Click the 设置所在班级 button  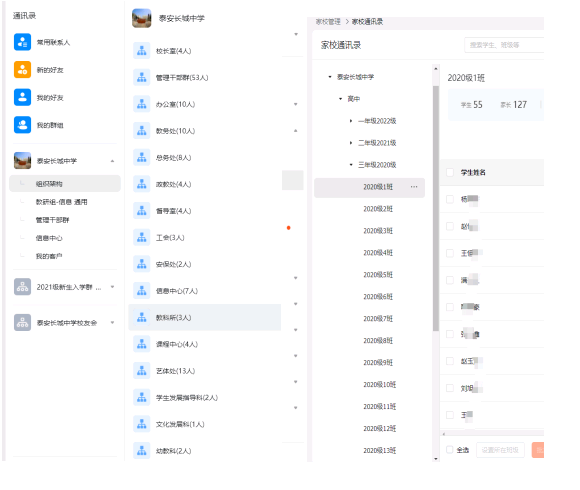click(500, 450)
